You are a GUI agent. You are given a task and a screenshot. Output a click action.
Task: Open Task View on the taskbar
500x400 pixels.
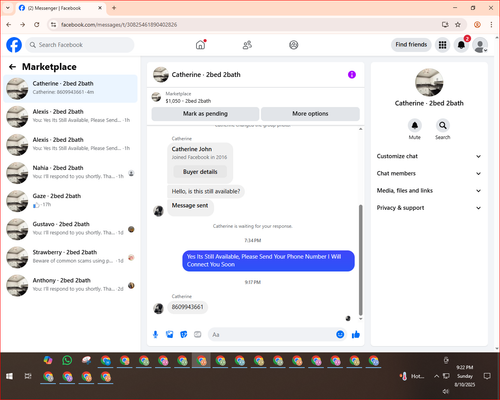(x=28, y=376)
